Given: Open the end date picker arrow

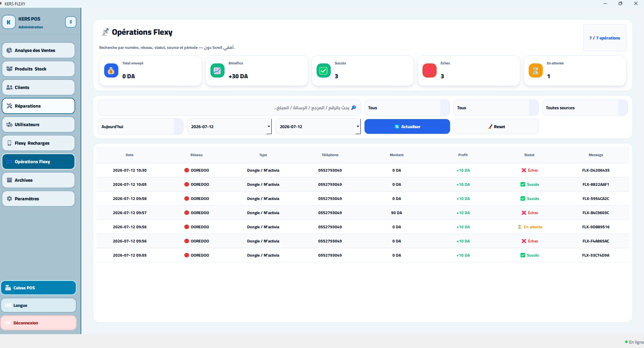Looking at the screenshot, I should 358,127.
